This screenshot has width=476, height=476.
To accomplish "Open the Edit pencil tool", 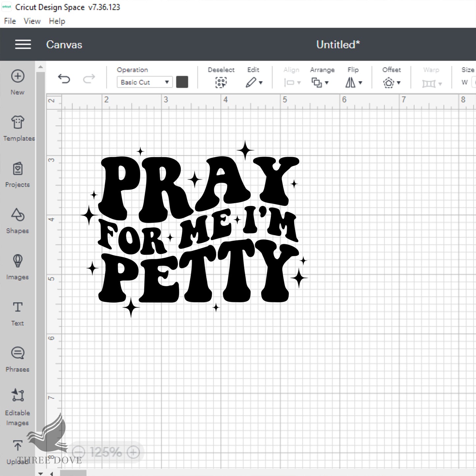I will [251, 82].
